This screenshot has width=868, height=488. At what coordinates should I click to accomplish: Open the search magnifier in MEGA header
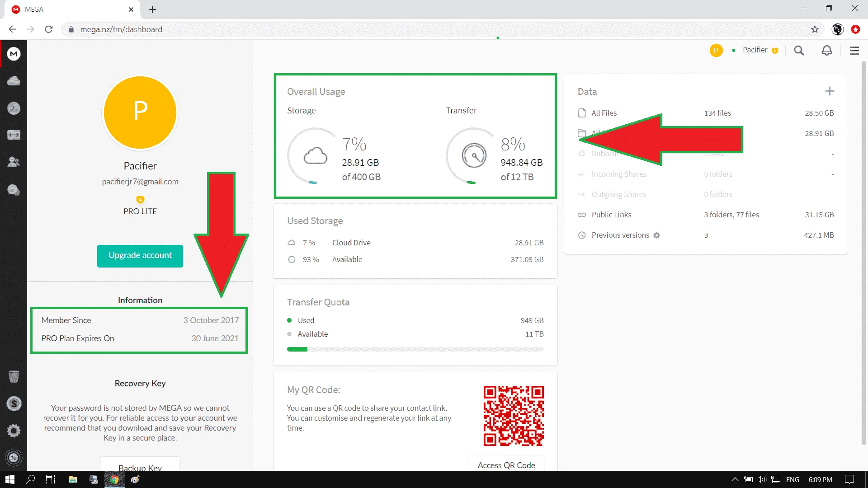coord(799,51)
